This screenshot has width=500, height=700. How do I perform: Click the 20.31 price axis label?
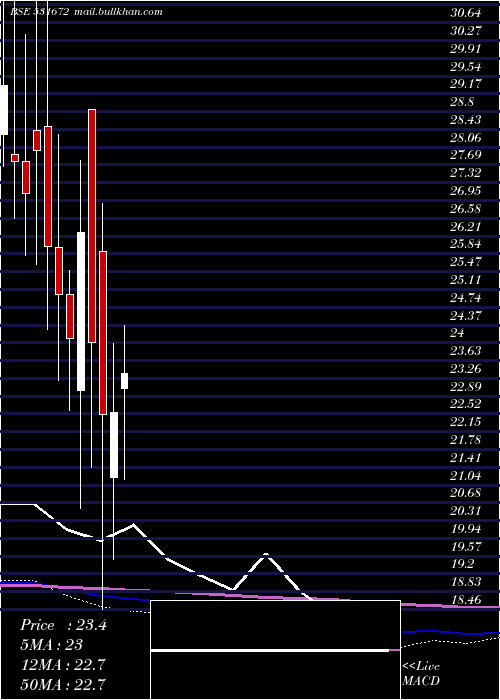(466, 510)
